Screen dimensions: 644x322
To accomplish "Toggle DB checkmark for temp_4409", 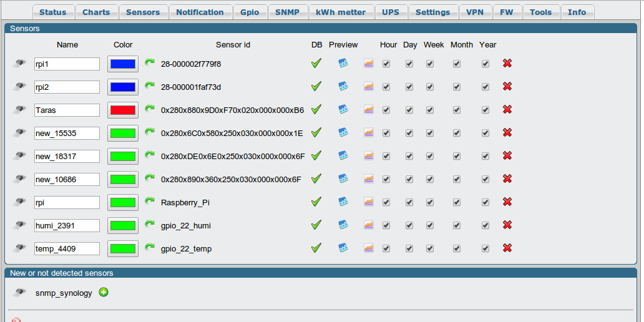I will [x=316, y=248].
